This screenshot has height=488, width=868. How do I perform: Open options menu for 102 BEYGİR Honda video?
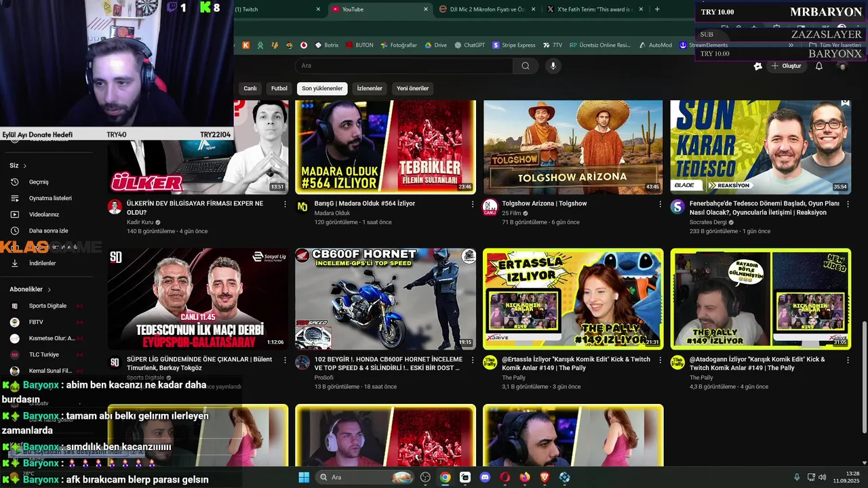click(x=473, y=360)
